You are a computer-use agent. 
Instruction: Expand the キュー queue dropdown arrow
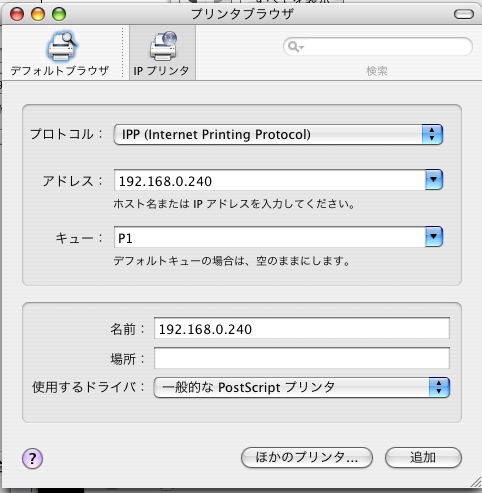pyautogui.click(x=434, y=237)
